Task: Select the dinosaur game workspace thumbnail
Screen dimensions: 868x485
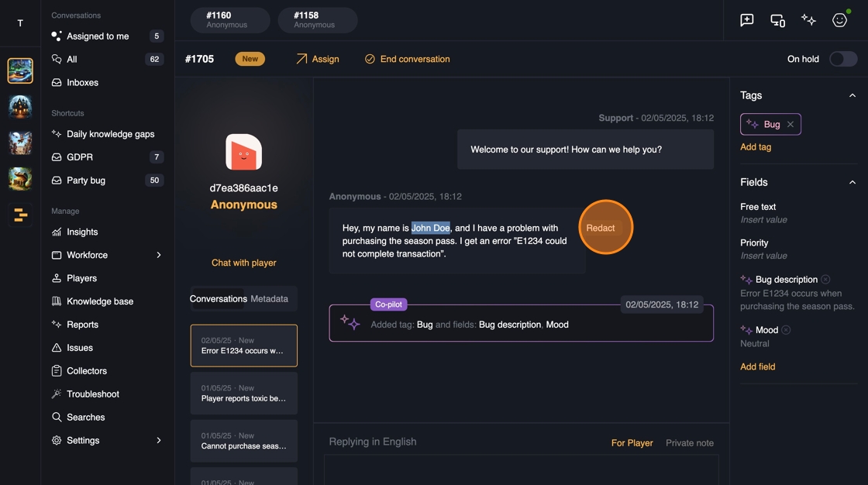Action: click(20, 179)
